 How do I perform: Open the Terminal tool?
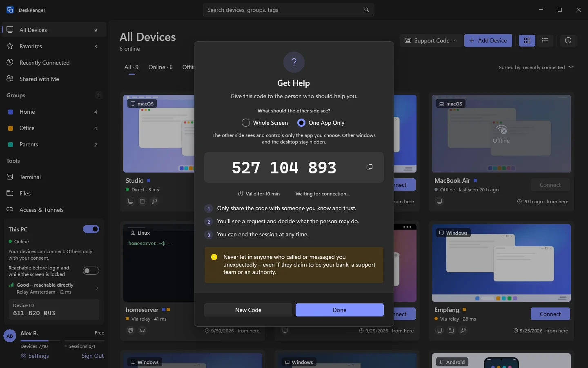coord(54,177)
